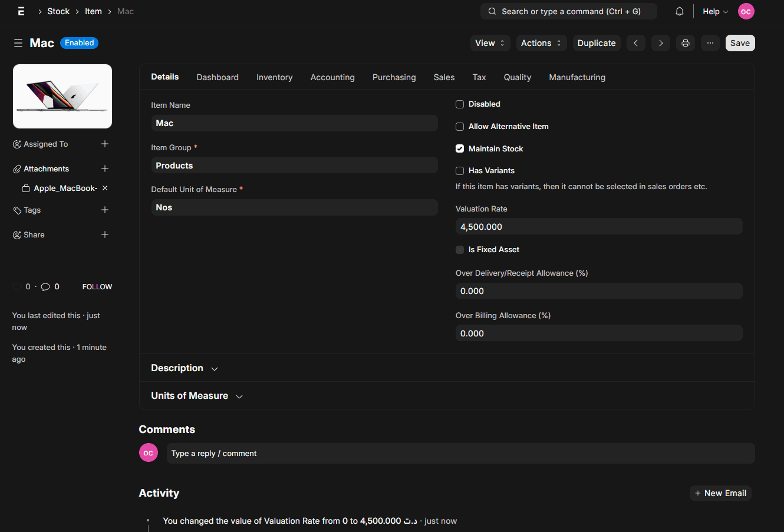Go to the previous item record
Viewport: 784px width, 532px height.
[x=636, y=43]
